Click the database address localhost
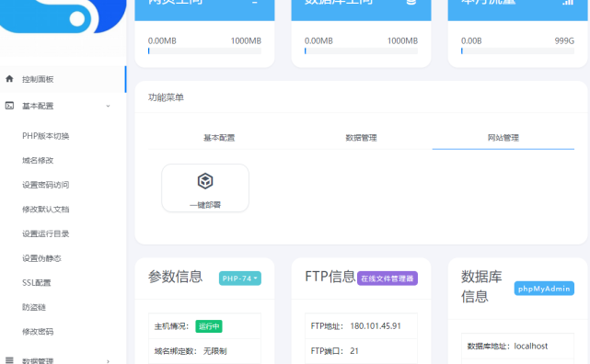Viewport: 590px width, 364px height. [531, 346]
